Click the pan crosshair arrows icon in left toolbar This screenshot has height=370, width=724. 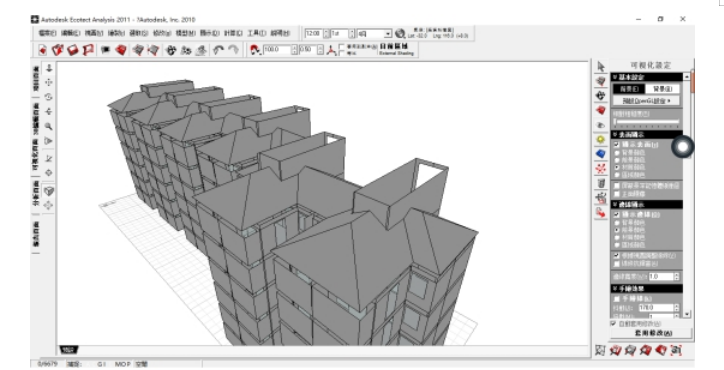click(48, 82)
